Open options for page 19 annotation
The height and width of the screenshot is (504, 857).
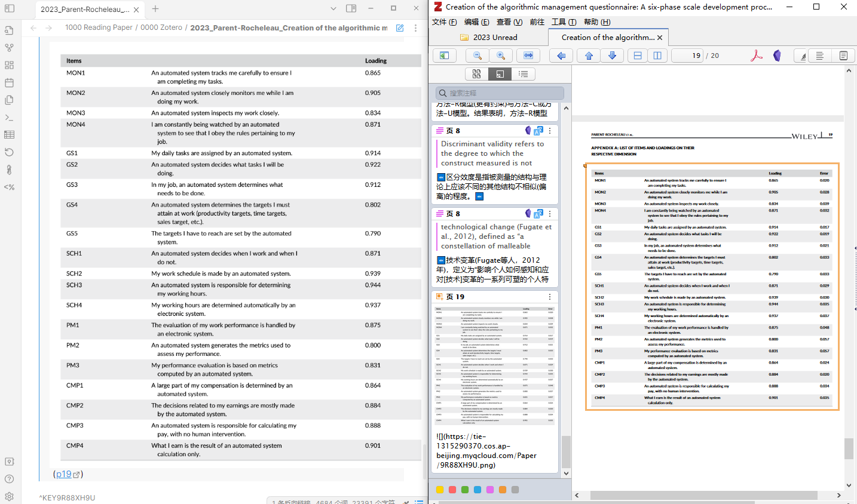pyautogui.click(x=550, y=297)
